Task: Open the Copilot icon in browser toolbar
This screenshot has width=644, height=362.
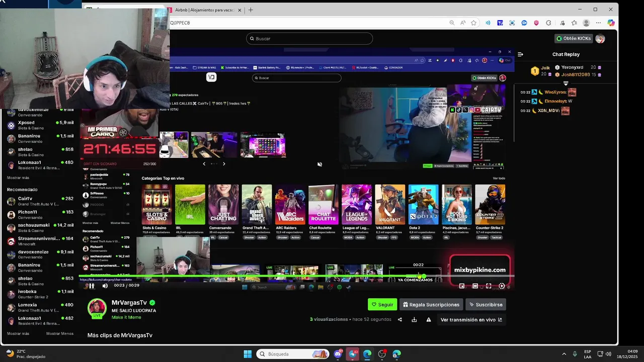Action: click(611, 23)
